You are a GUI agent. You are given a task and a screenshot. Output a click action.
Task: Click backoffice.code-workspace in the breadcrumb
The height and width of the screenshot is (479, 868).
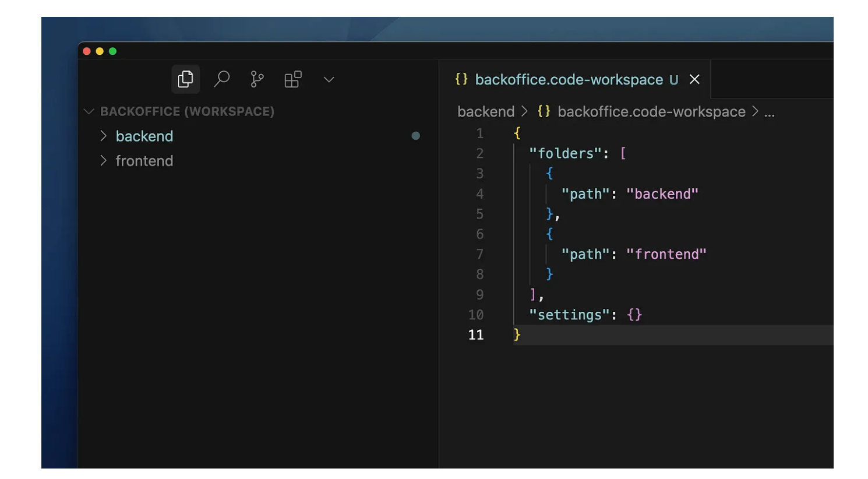(651, 111)
